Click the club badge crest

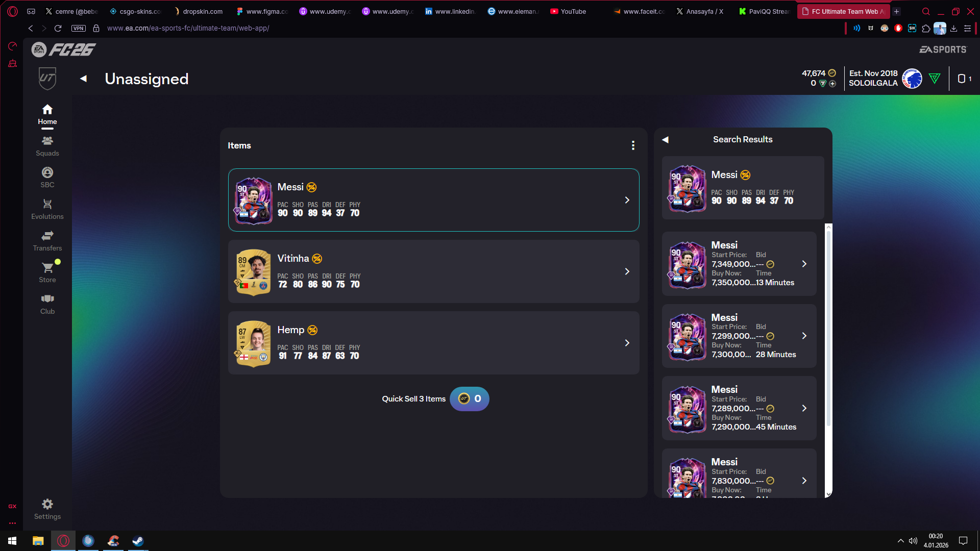point(912,79)
